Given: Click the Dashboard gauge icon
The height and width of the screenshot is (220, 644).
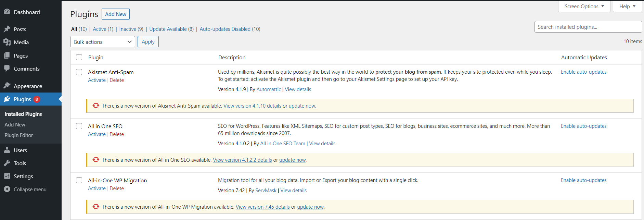Looking at the screenshot, I should tap(7, 12).
